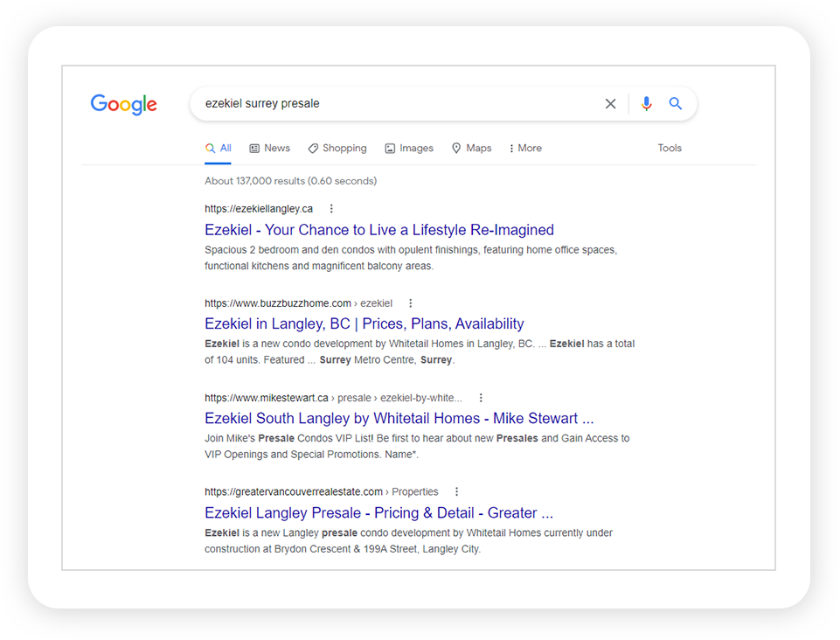Click the Google logo
Image resolution: width=840 pixels, height=640 pixels.
point(124,105)
